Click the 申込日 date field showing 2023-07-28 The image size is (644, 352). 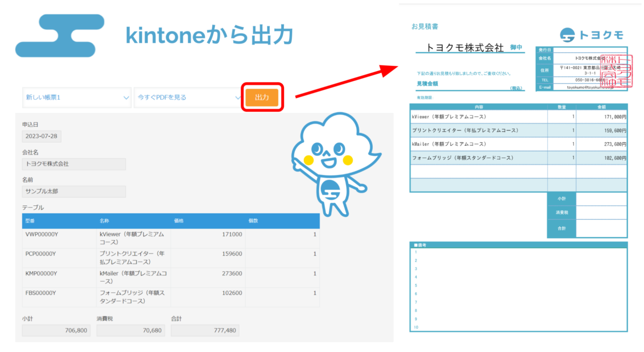41,136
